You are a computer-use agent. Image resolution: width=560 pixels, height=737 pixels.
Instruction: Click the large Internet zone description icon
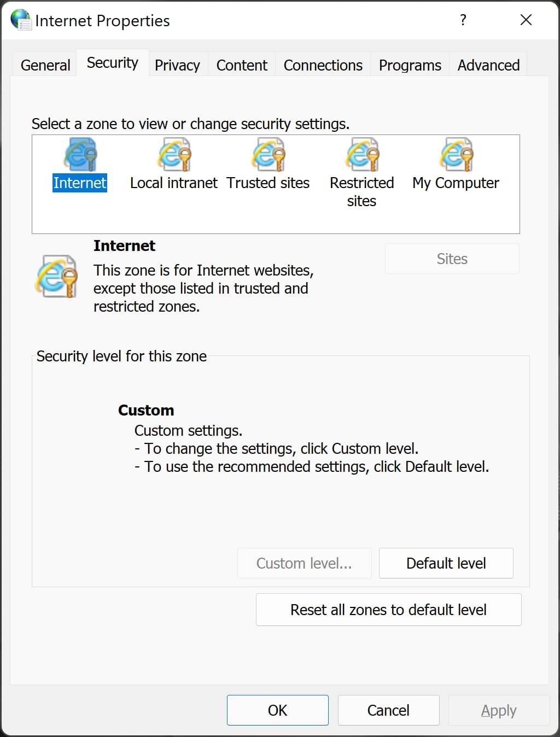coord(56,276)
